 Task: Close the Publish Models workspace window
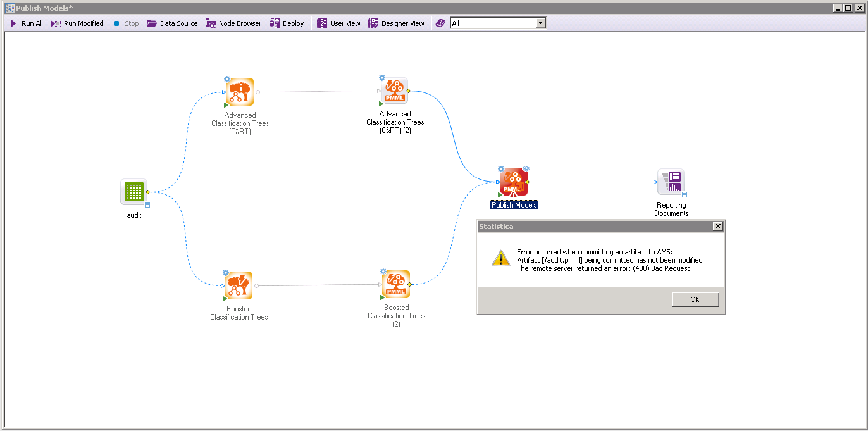tap(859, 8)
